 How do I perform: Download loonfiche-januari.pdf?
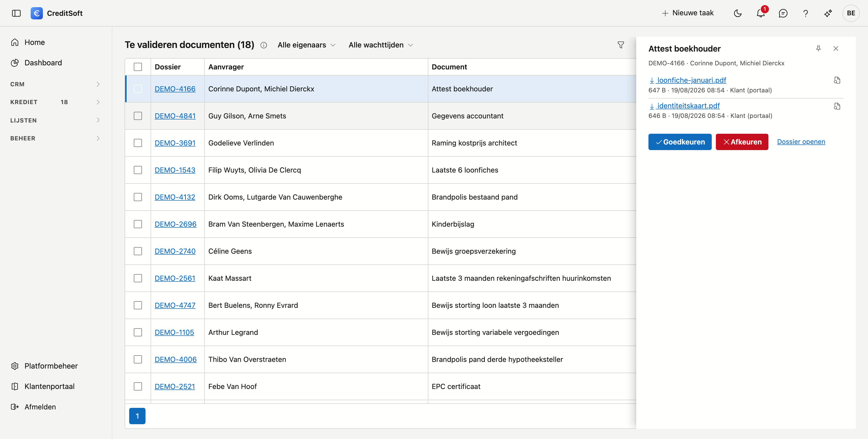coord(688,80)
